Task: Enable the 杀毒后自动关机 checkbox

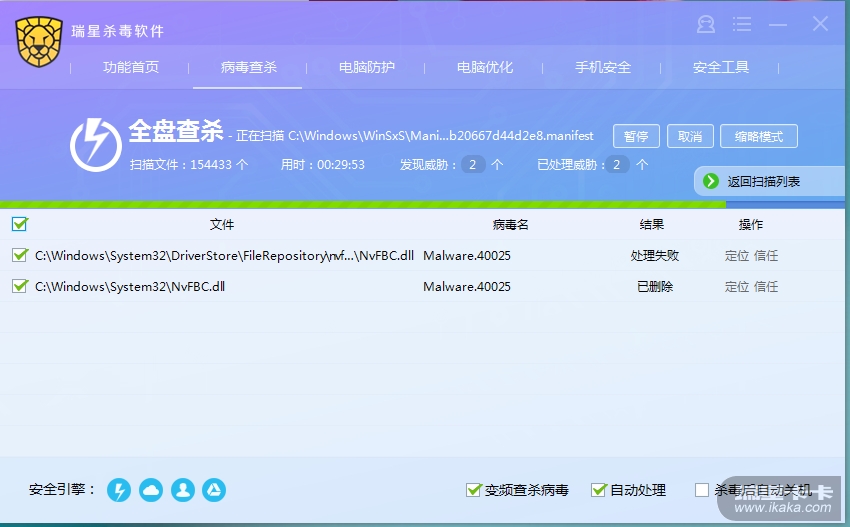Action: tap(701, 490)
